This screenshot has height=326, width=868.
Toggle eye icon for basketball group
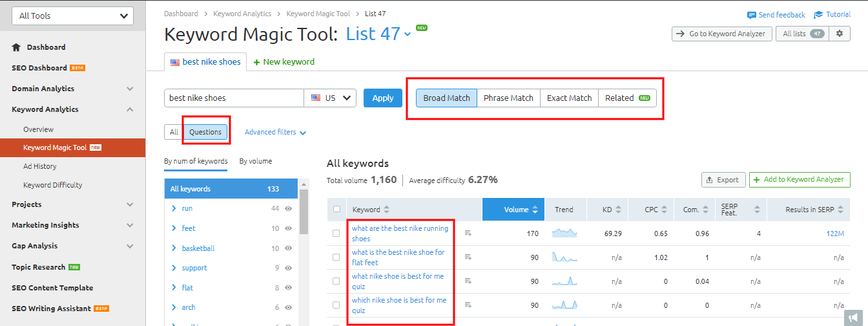pos(289,248)
